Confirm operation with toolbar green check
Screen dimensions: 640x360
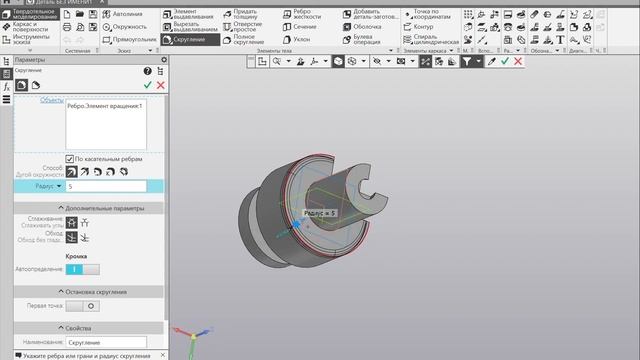pos(505,62)
